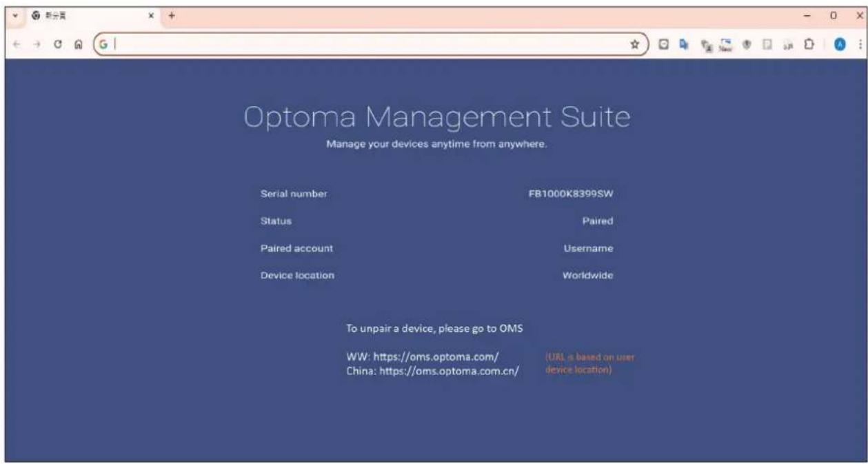868x464 pixels.
Task: Click the 'Manage your devices anytime' subtitle
Action: point(436,145)
